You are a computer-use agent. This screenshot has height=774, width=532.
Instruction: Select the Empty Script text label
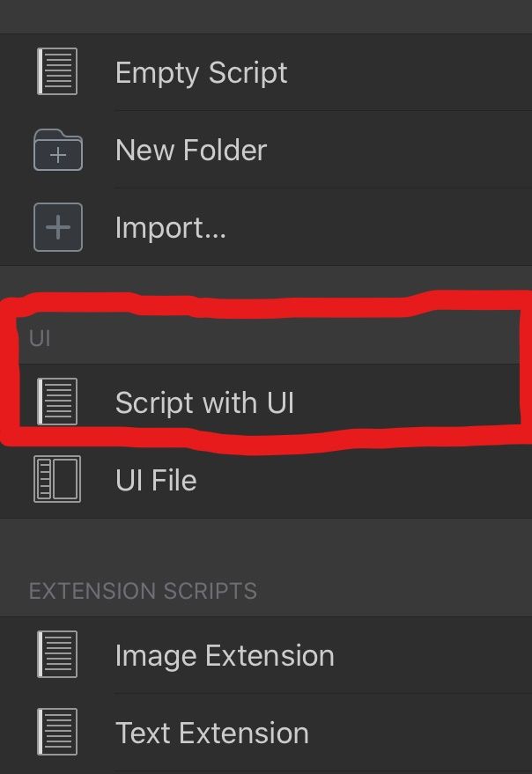coord(201,72)
